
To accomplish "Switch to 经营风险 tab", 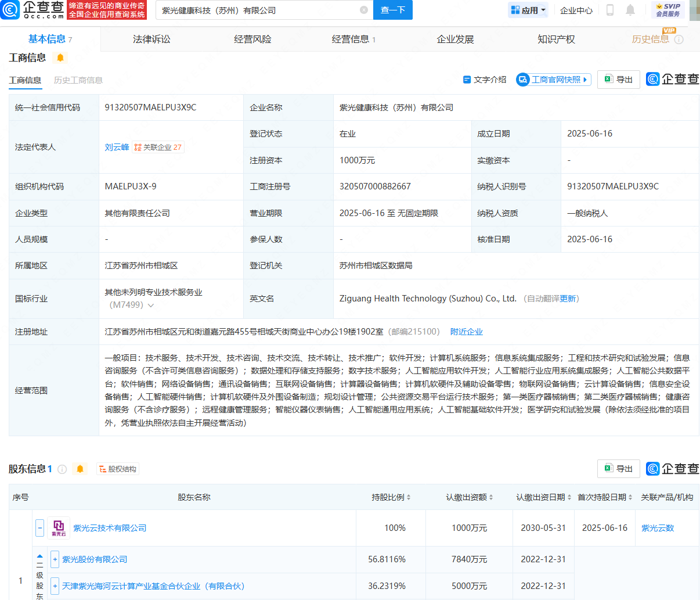I will click(x=252, y=39).
